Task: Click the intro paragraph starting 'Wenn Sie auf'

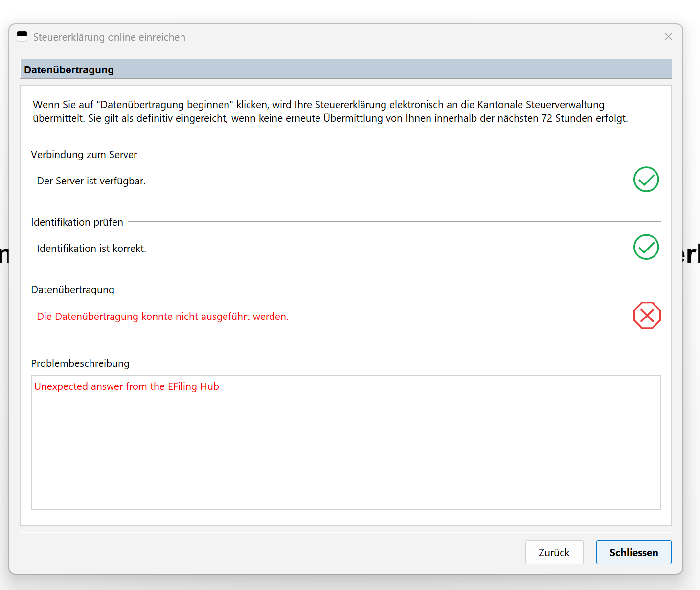Action: click(x=331, y=112)
